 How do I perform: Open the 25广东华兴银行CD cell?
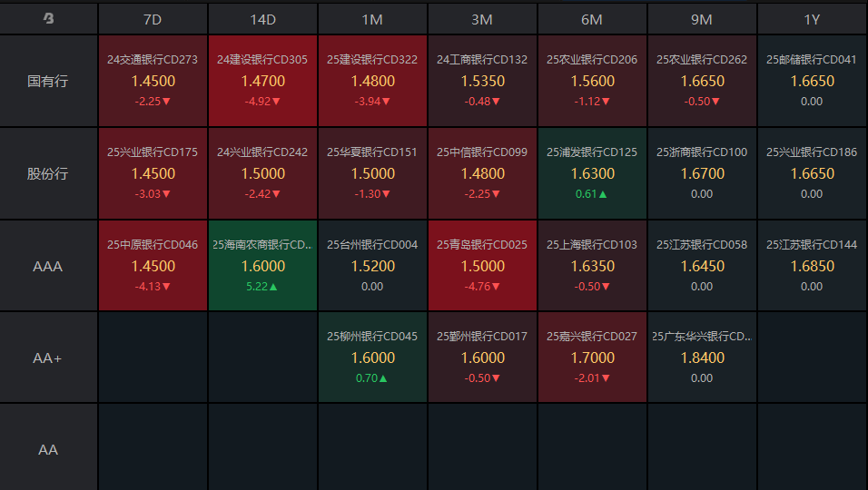pyautogui.click(x=702, y=358)
